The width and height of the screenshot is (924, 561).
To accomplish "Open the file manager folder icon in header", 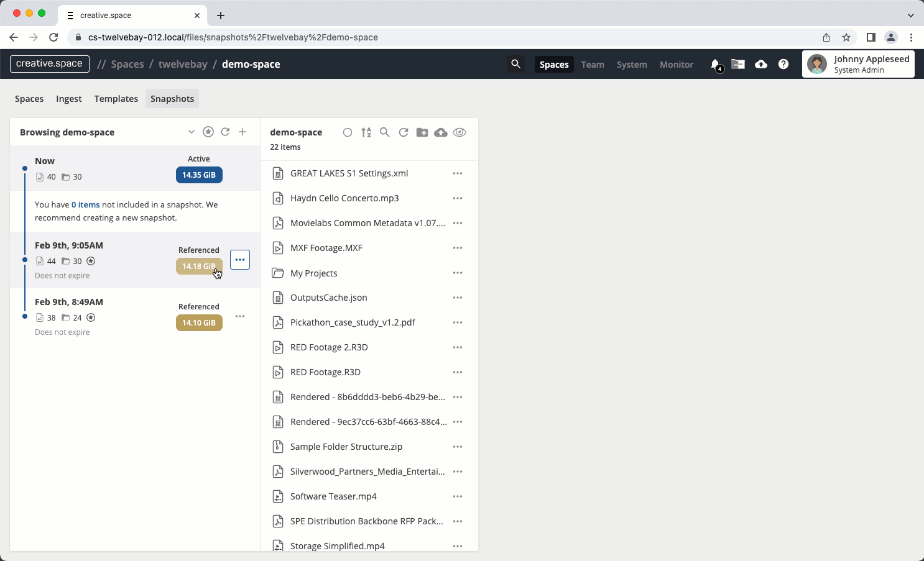I will 738,64.
